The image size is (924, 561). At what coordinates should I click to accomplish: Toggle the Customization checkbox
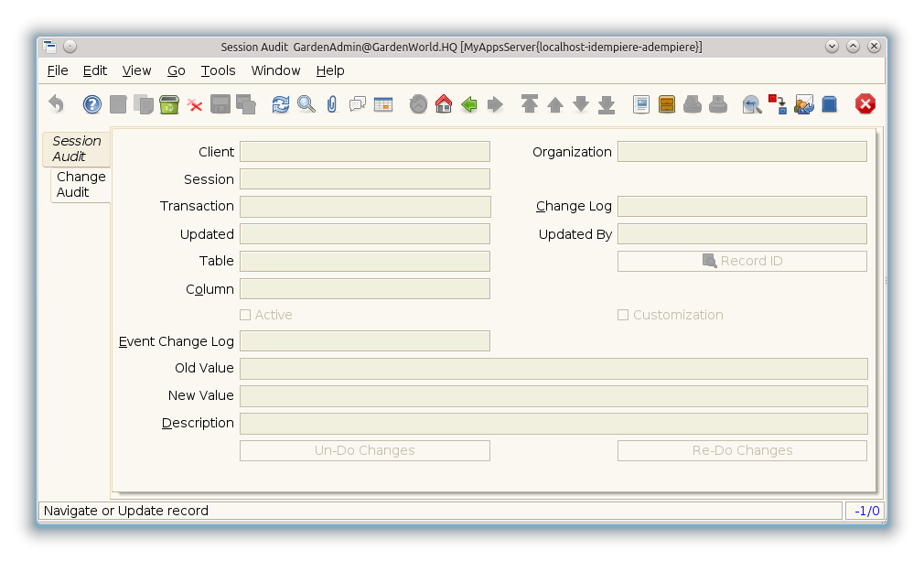[623, 315]
